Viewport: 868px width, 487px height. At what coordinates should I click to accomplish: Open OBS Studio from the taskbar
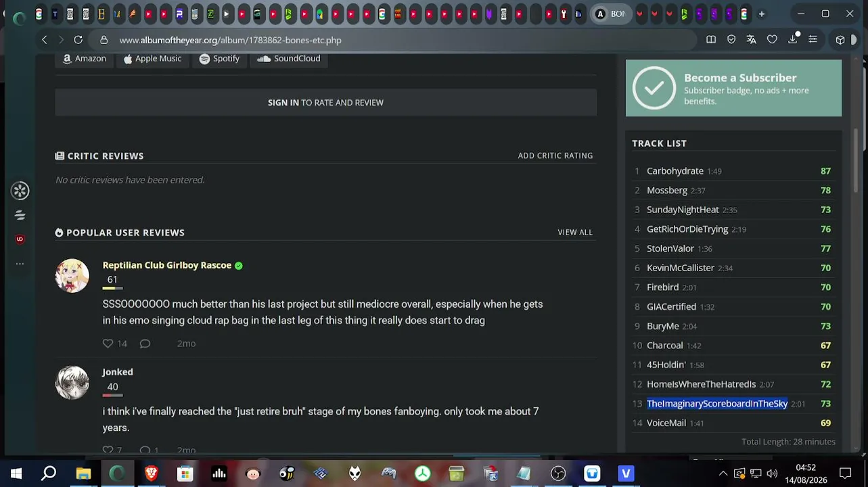[x=558, y=473]
